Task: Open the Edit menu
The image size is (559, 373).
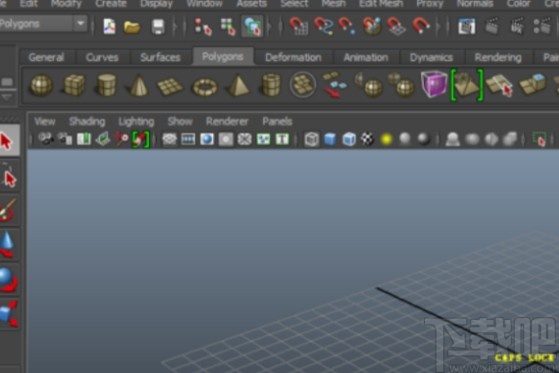Action: (x=29, y=4)
